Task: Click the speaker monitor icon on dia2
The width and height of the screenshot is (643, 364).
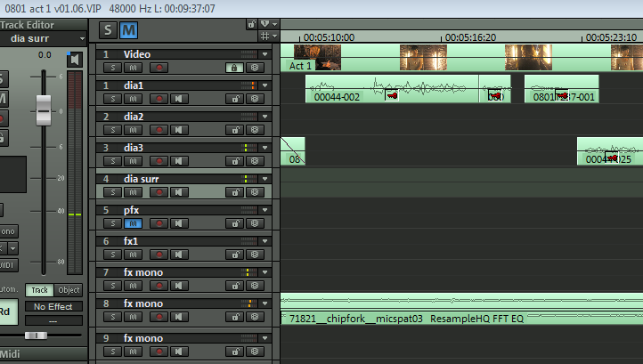Action: 179,129
